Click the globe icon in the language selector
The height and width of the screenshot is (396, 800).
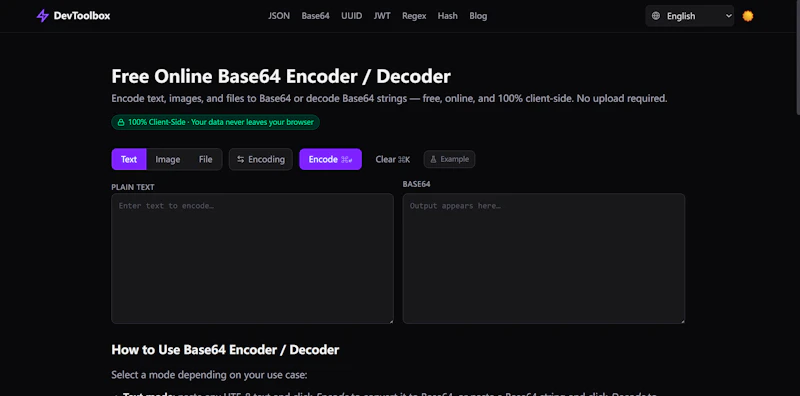656,16
